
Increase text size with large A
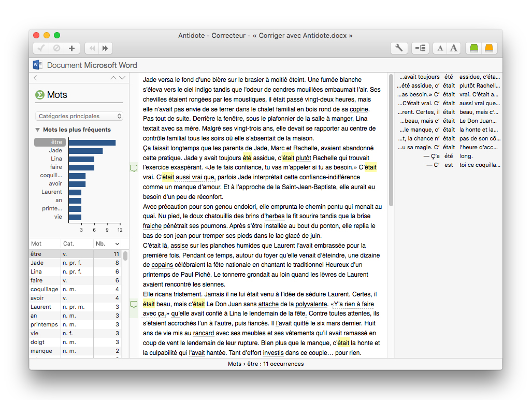pyautogui.click(x=454, y=48)
